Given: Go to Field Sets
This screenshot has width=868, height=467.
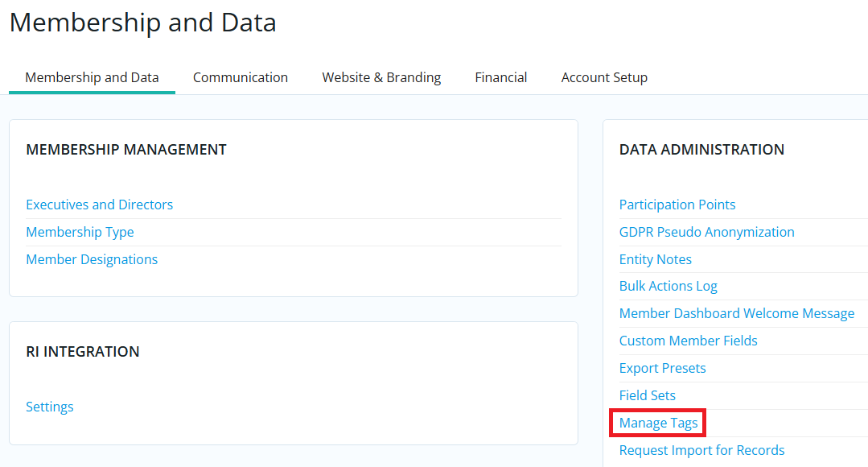Looking at the screenshot, I should click(647, 395).
